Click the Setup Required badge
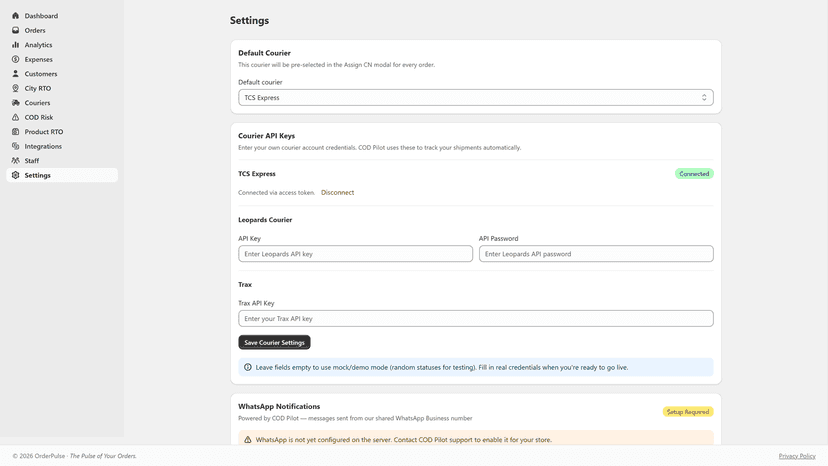The image size is (828, 466). [x=688, y=412]
